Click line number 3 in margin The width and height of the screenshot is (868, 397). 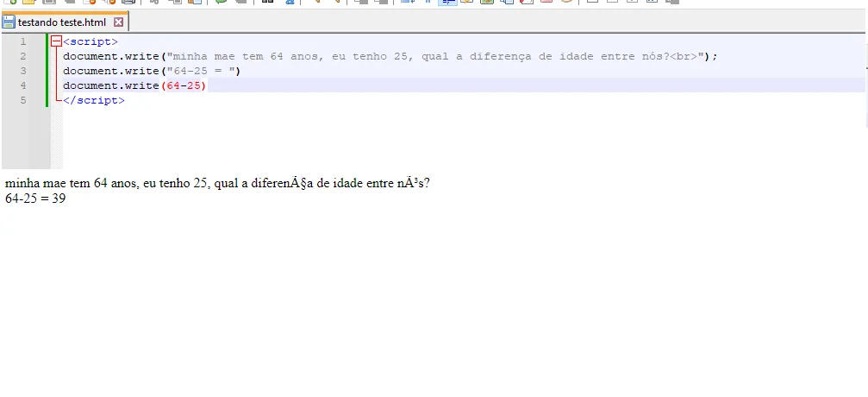(23, 71)
